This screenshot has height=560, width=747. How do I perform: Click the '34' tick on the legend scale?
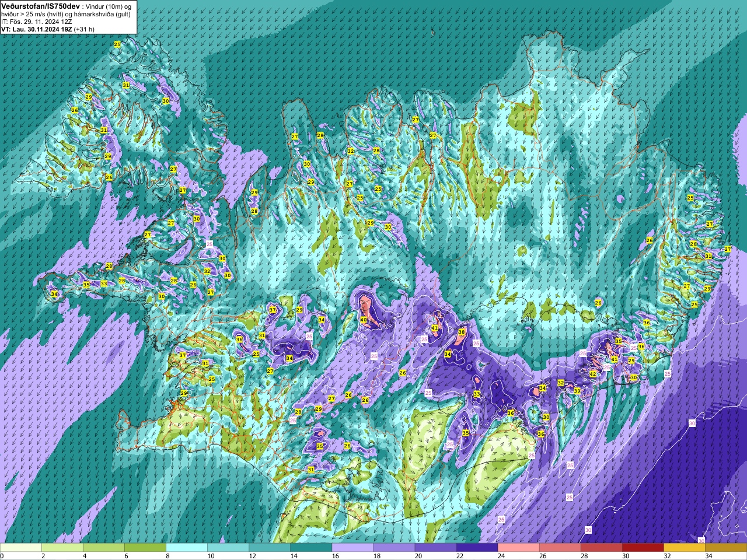708,556
